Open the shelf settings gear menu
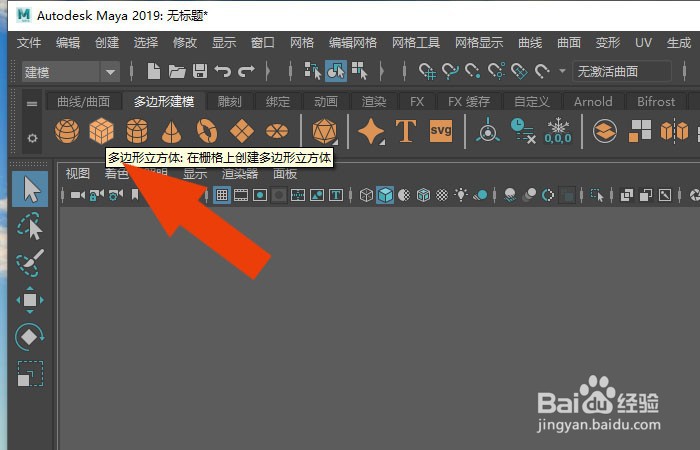This screenshot has width=700, height=450. click(x=32, y=138)
